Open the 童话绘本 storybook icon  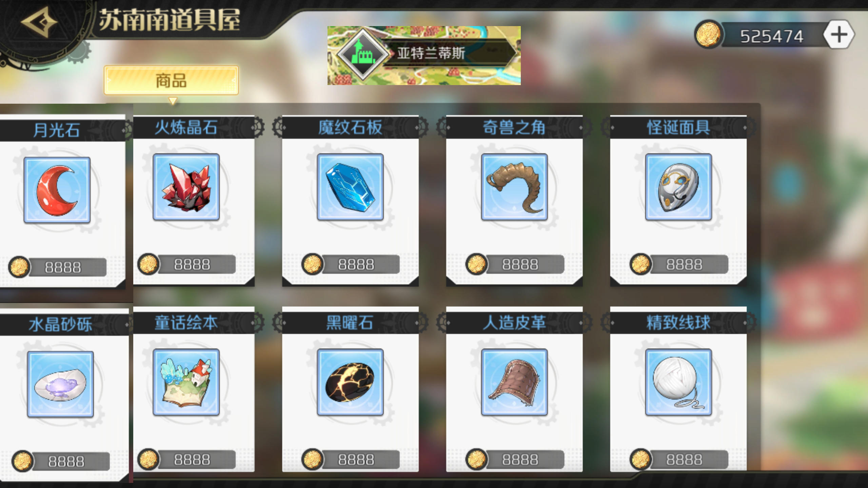186,382
